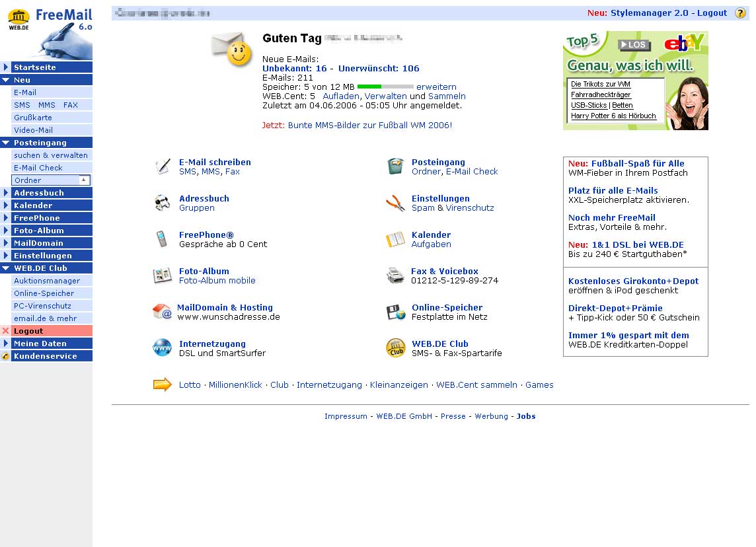Click the Kundenservice phone icon in sidebar
756x547 pixels.
(6, 356)
